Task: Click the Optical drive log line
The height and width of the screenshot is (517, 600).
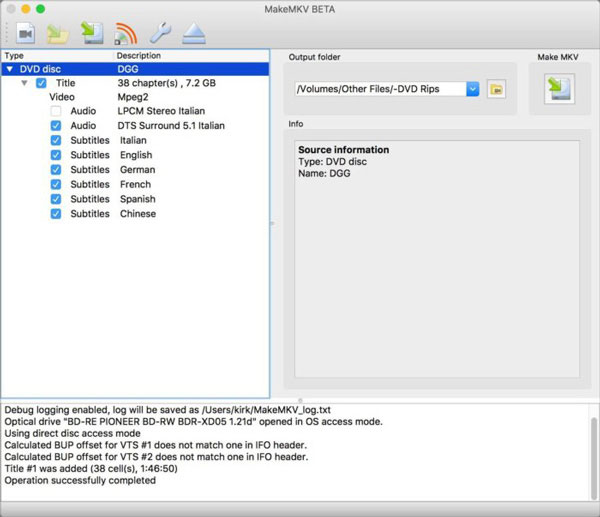Action: point(193,422)
